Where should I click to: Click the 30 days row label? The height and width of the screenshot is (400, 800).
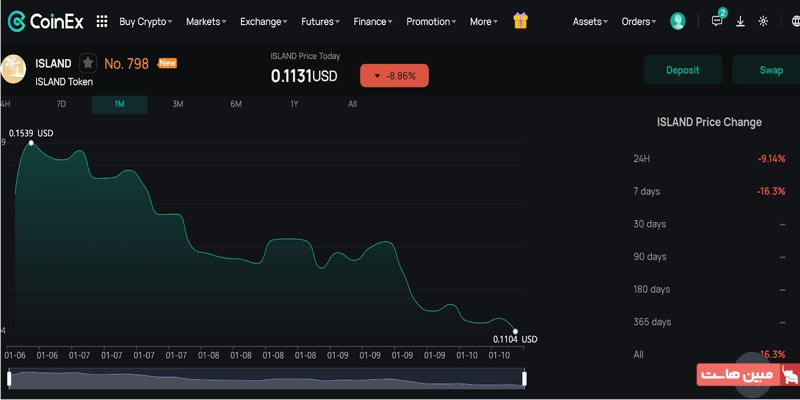(649, 224)
